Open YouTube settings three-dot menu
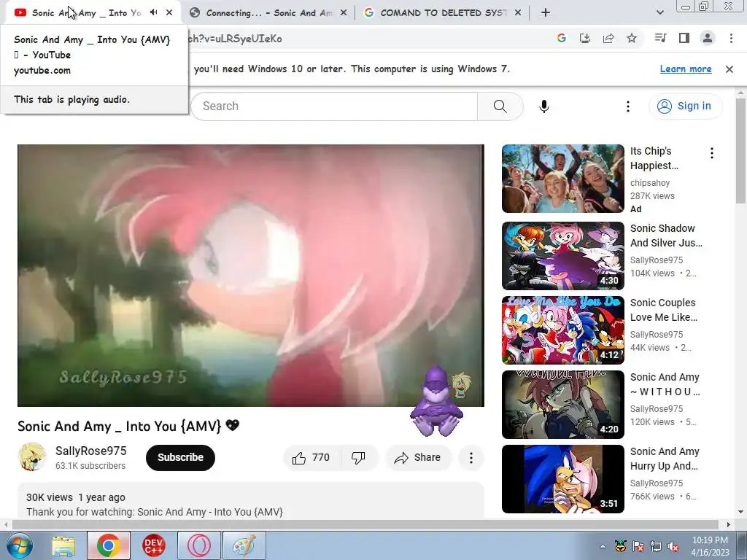The width and height of the screenshot is (747, 560). [x=628, y=106]
